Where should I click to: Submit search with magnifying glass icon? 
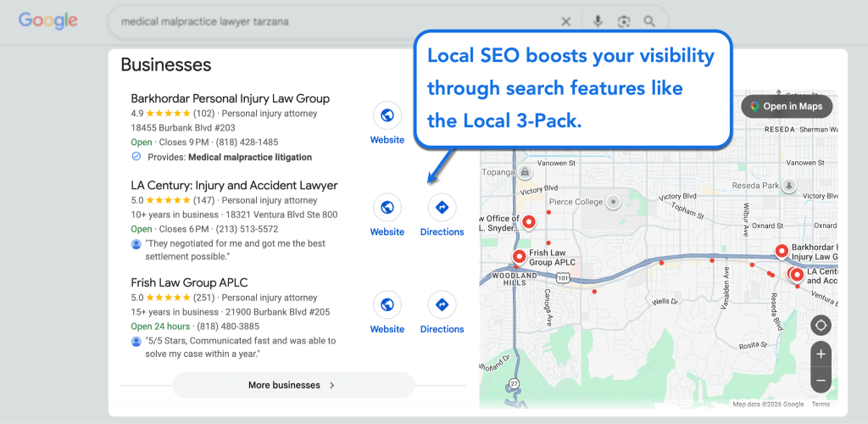pos(649,21)
